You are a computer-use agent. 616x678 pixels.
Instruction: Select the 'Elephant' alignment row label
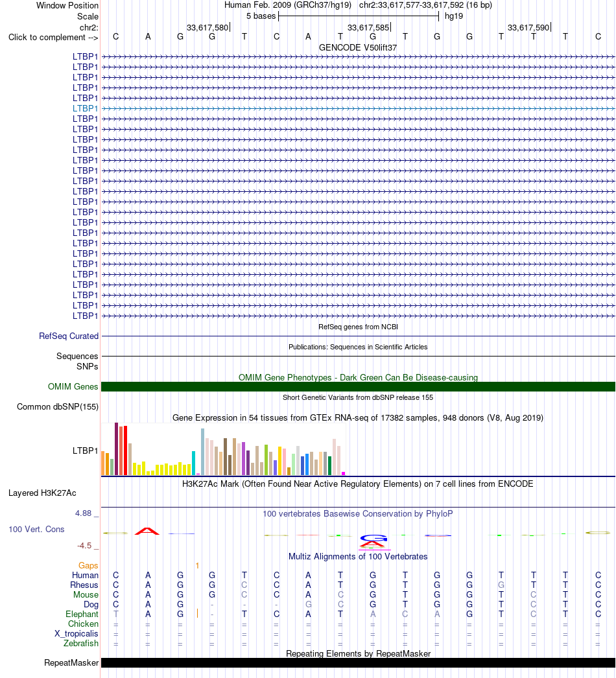(82, 614)
